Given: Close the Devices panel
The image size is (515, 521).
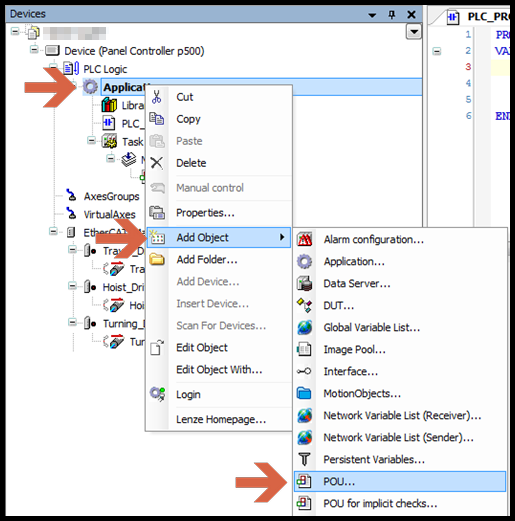Looking at the screenshot, I should tap(412, 14).
